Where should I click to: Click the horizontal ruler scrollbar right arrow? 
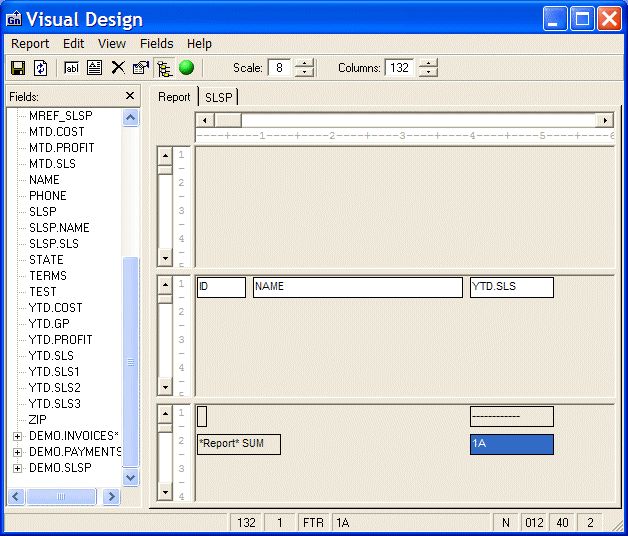(x=605, y=120)
